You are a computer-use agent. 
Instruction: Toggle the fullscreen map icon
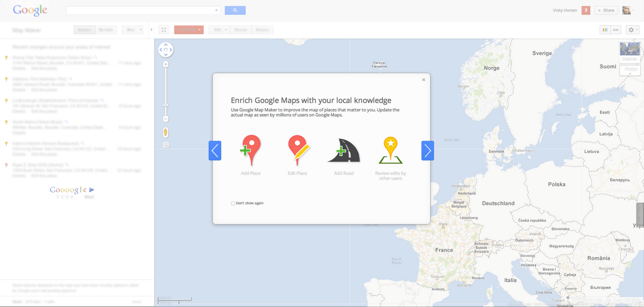coord(164,30)
